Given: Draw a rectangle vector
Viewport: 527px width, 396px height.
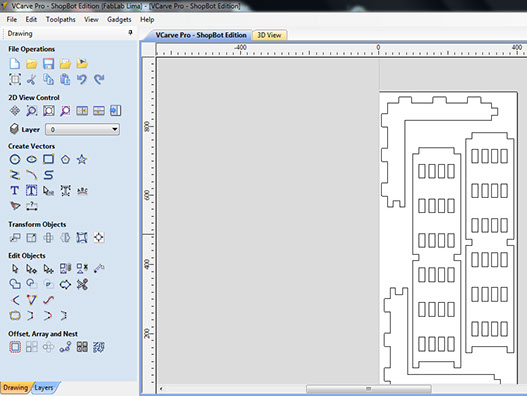Looking at the screenshot, I should click(x=48, y=159).
